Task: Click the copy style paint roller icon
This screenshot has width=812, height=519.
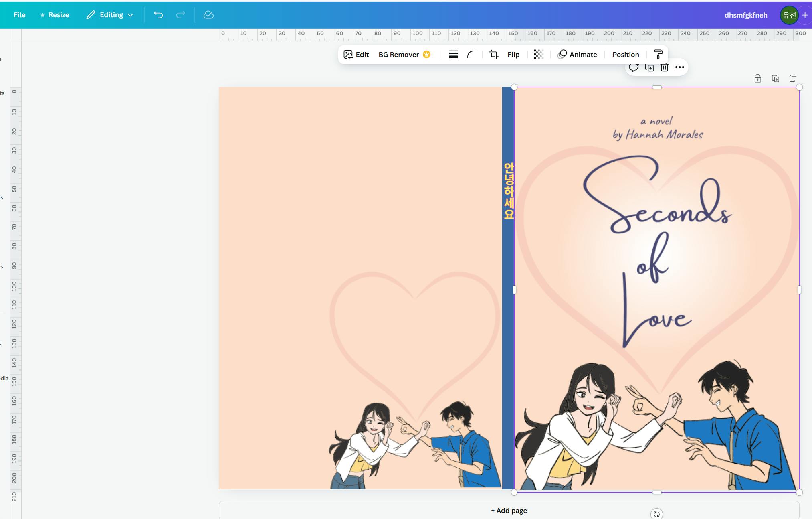Action: (x=658, y=55)
